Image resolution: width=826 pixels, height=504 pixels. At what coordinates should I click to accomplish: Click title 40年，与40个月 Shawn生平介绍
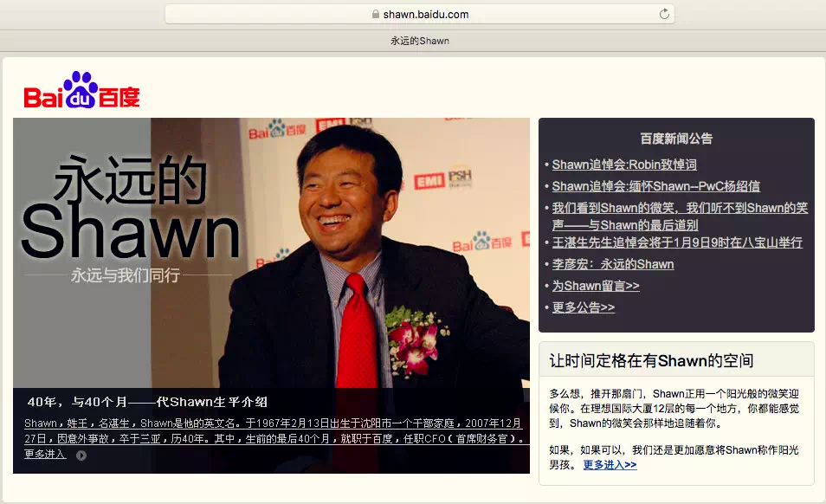click(x=147, y=403)
